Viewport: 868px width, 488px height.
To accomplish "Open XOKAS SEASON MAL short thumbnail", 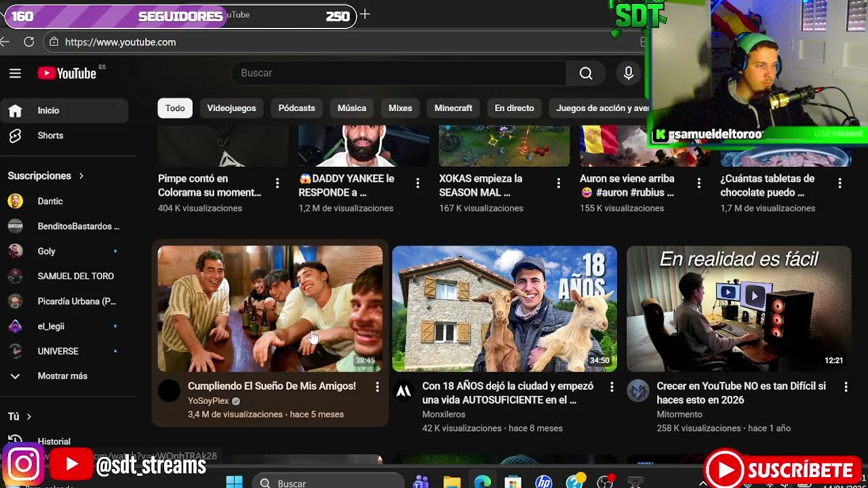I will (505, 146).
